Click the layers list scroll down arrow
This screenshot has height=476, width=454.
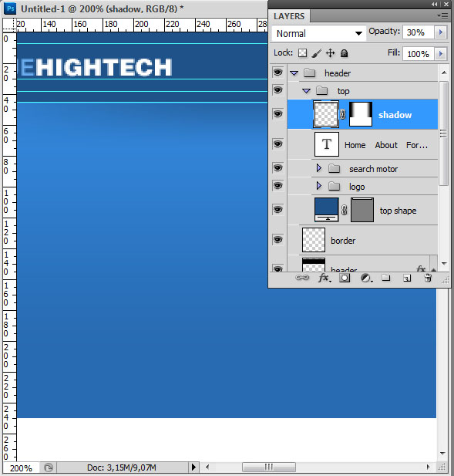coord(444,264)
